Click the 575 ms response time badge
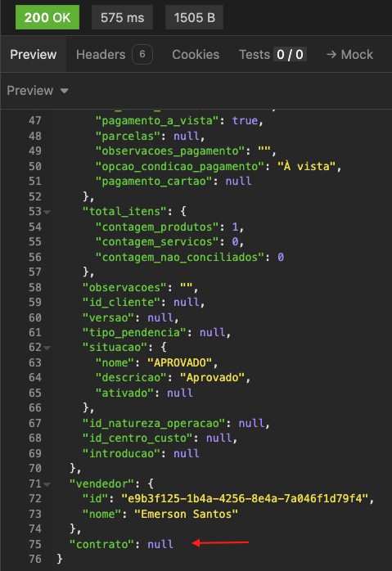This screenshot has height=571, width=392. coord(122,17)
